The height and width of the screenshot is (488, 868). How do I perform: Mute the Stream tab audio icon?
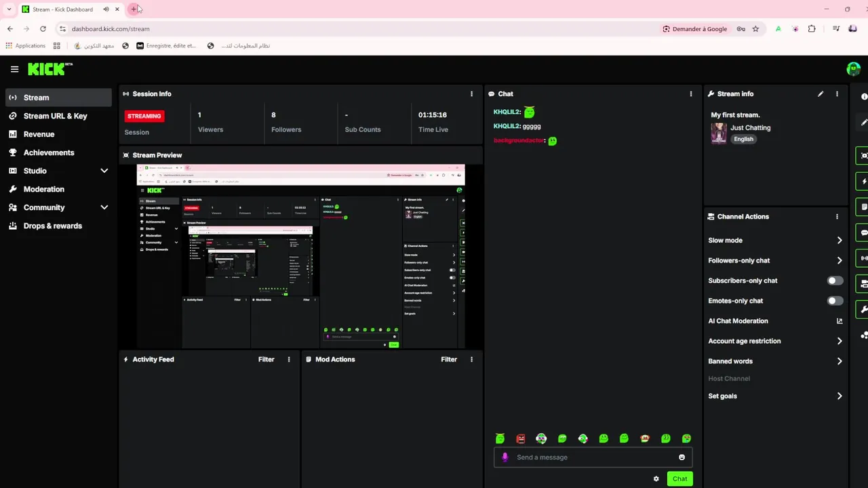click(106, 9)
